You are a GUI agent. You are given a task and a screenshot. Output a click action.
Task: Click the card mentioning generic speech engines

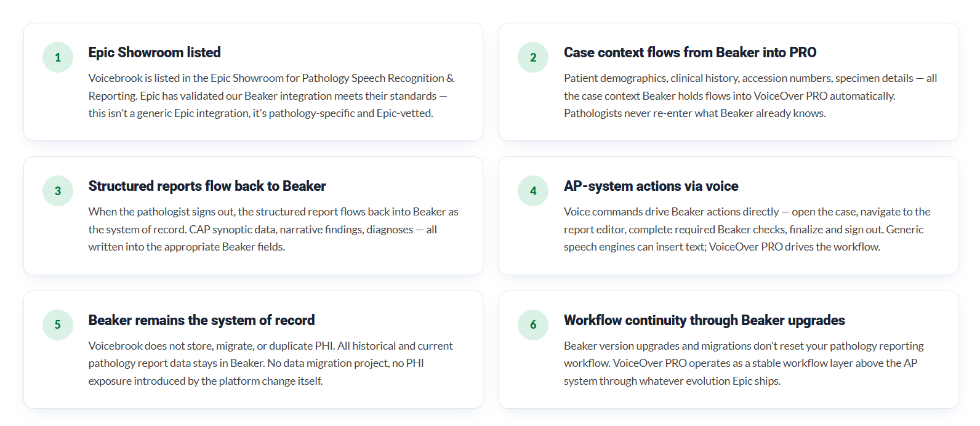pyautogui.click(x=729, y=215)
